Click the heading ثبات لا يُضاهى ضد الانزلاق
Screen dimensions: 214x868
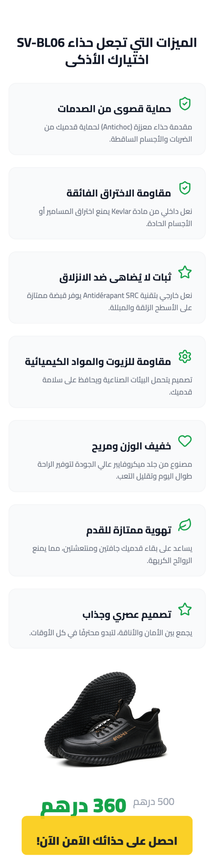[115, 278]
